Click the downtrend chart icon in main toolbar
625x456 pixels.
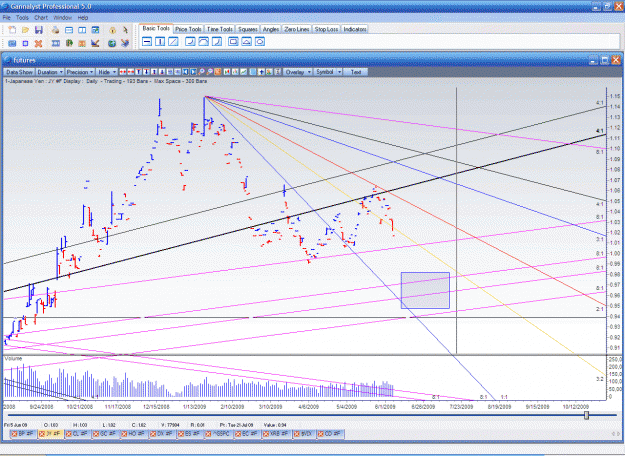[95, 43]
